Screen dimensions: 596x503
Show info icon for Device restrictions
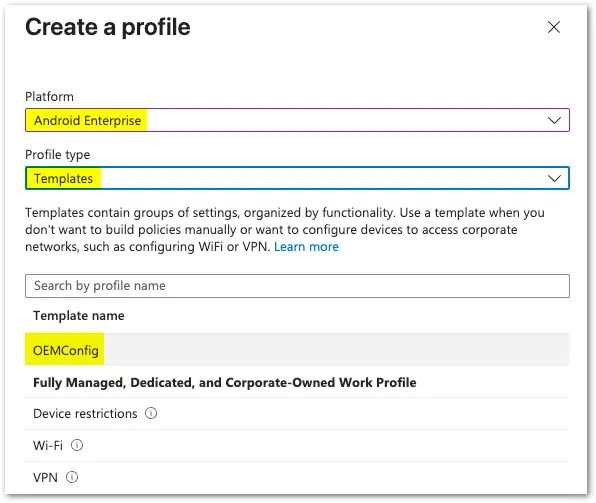pos(151,413)
